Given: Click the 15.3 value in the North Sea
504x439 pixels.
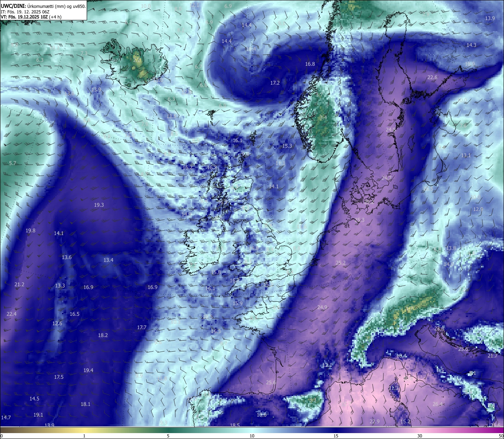Looking at the screenshot, I should click(287, 146).
